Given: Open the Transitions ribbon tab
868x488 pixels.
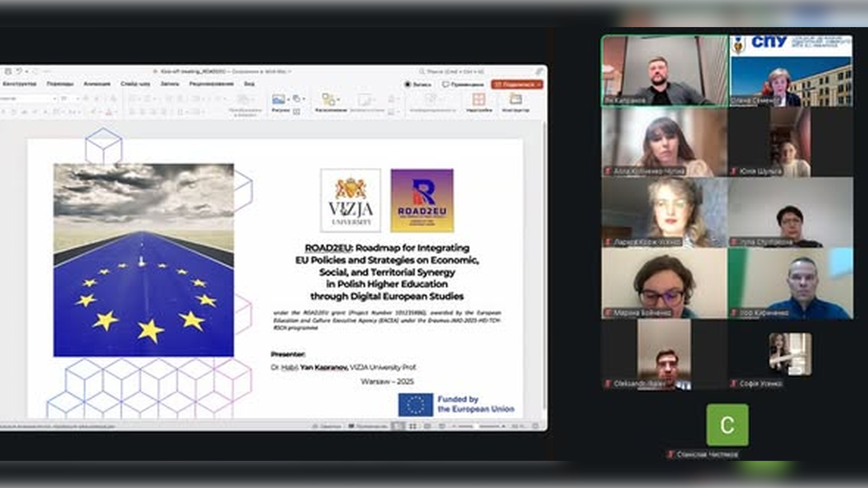Looking at the screenshot, I should (60, 84).
